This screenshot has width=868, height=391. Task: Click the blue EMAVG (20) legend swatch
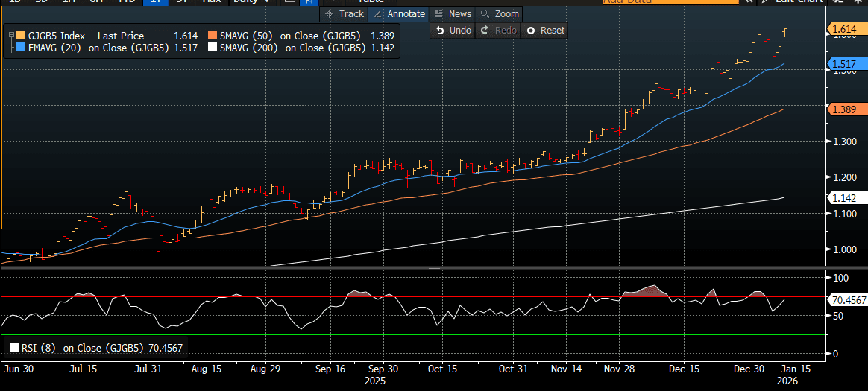20,48
